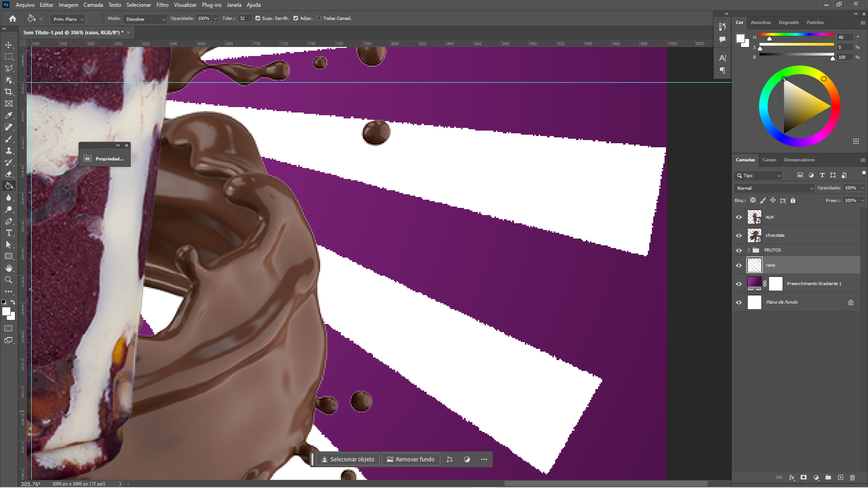Select the Lasso tool
The height and width of the screenshot is (488, 868).
(x=8, y=68)
